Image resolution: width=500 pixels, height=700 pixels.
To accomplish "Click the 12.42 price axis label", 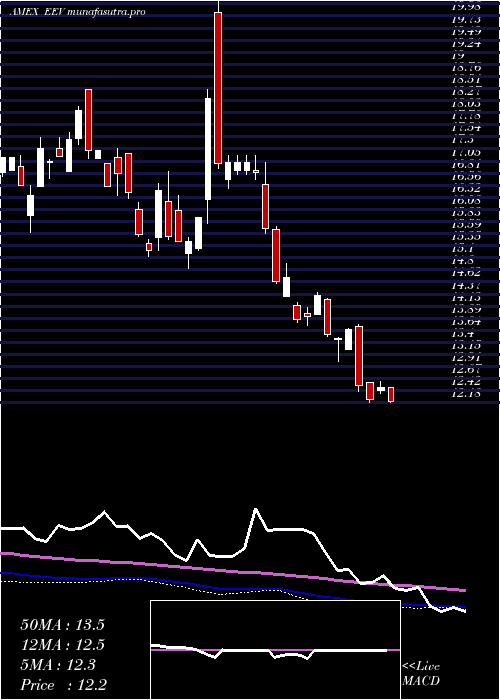I will (x=466, y=381).
